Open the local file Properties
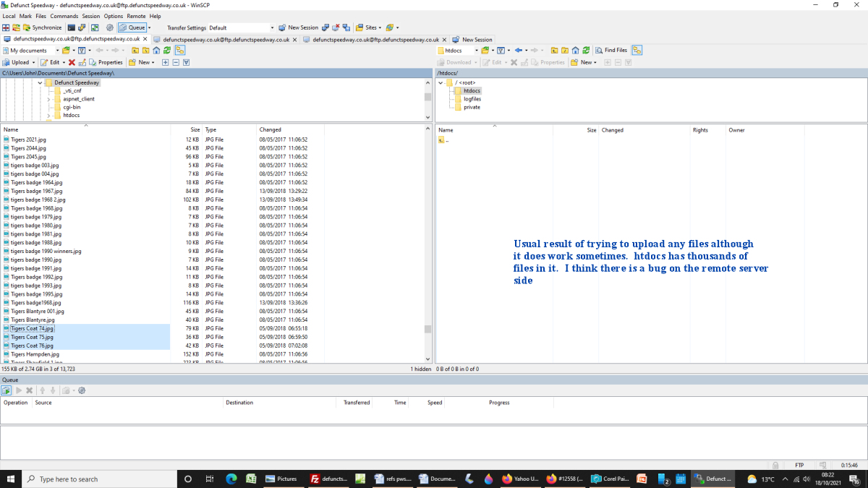 pos(106,62)
